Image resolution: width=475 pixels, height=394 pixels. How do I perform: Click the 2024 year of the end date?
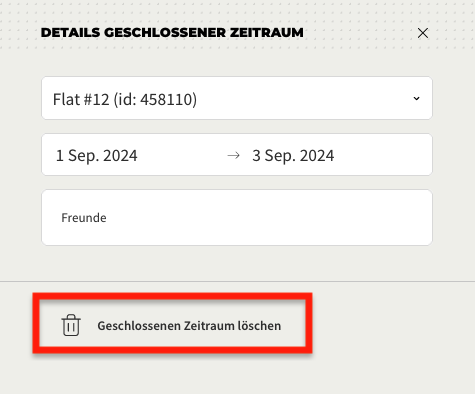[x=317, y=155]
